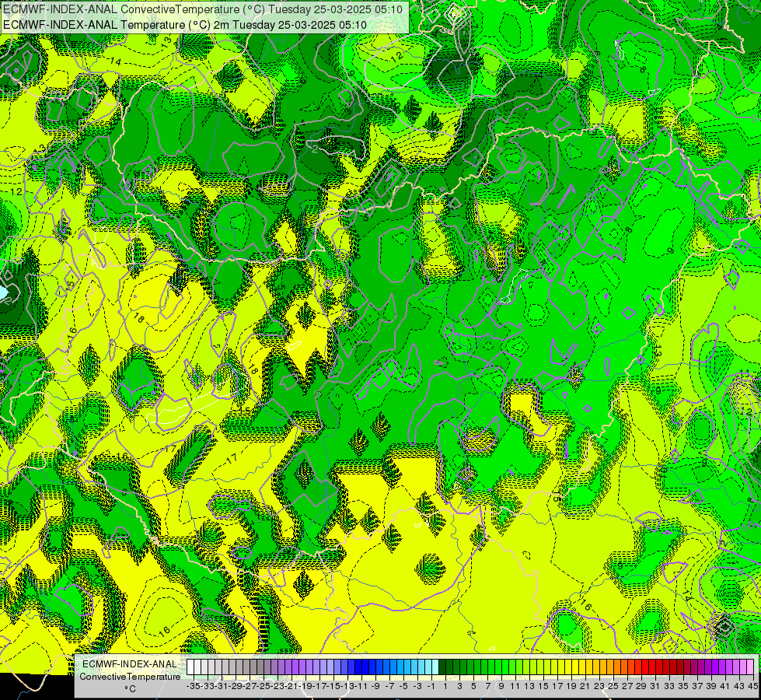Select the pink last swatch above 45
This screenshot has height=700, width=761.
click(x=750, y=667)
